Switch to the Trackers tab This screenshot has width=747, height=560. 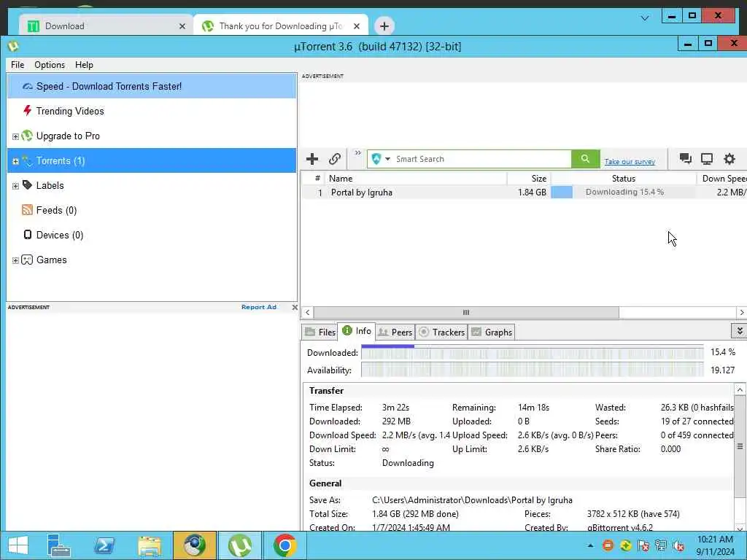tap(441, 332)
